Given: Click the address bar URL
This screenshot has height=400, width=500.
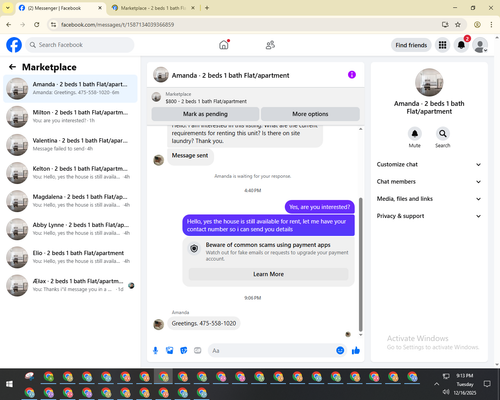Looking at the screenshot, I should click(117, 25).
